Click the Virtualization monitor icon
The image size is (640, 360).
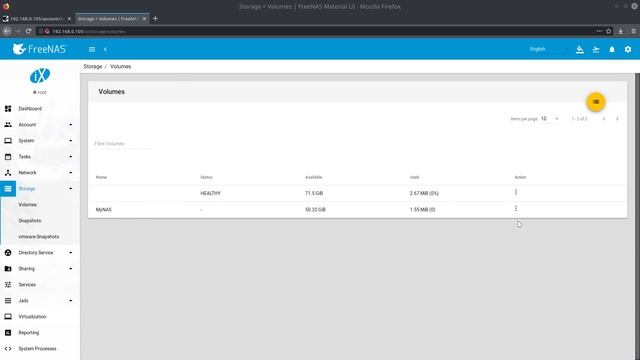tap(8, 317)
